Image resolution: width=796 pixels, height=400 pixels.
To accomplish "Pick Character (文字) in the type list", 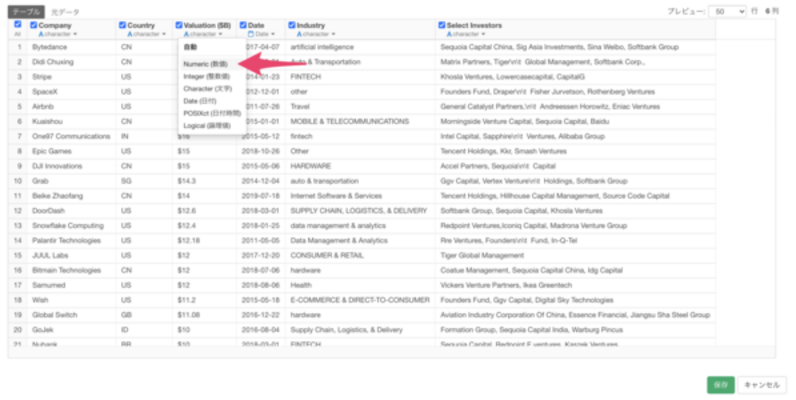I will coord(207,89).
